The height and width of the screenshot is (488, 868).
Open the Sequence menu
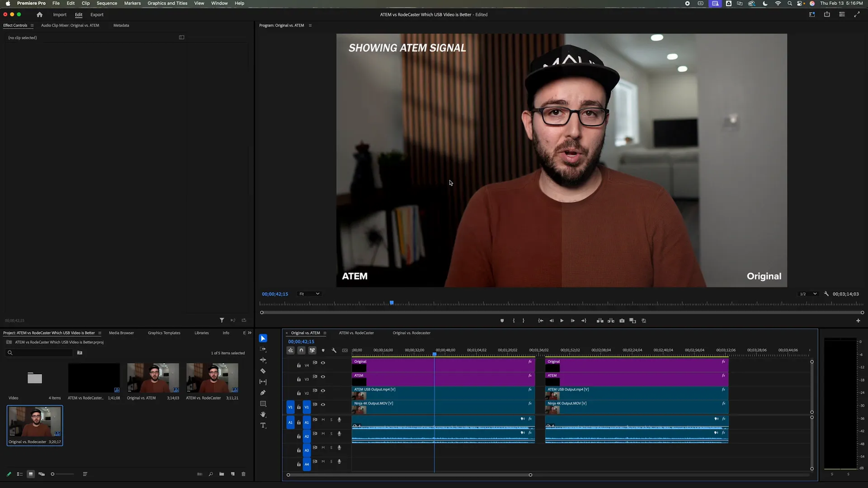pos(107,3)
